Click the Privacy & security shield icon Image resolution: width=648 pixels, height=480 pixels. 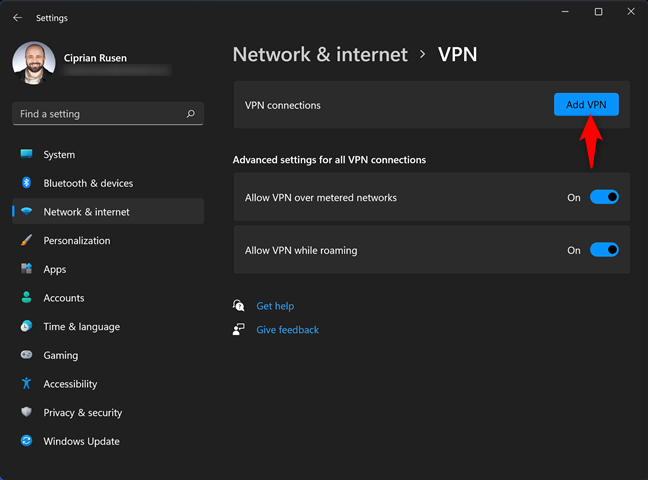click(26, 412)
